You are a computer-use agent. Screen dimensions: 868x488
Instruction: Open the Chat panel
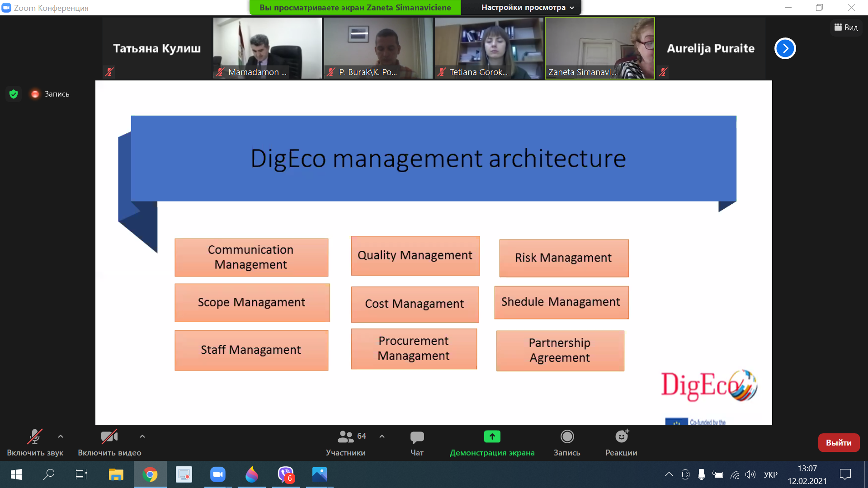(417, 437)
